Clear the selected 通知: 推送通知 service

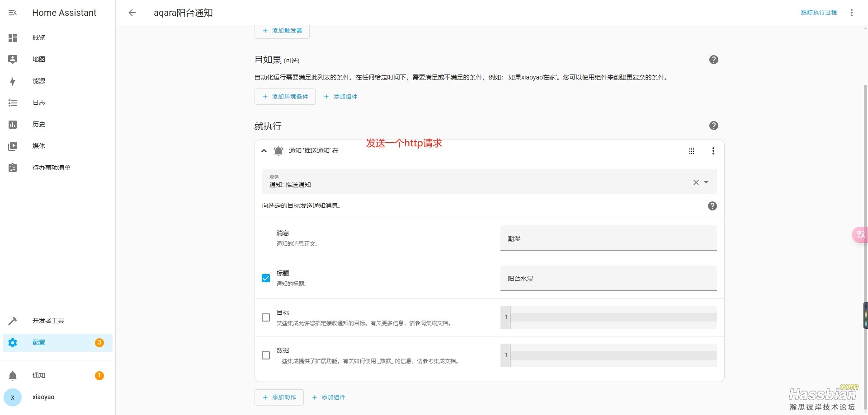(696, 182)
